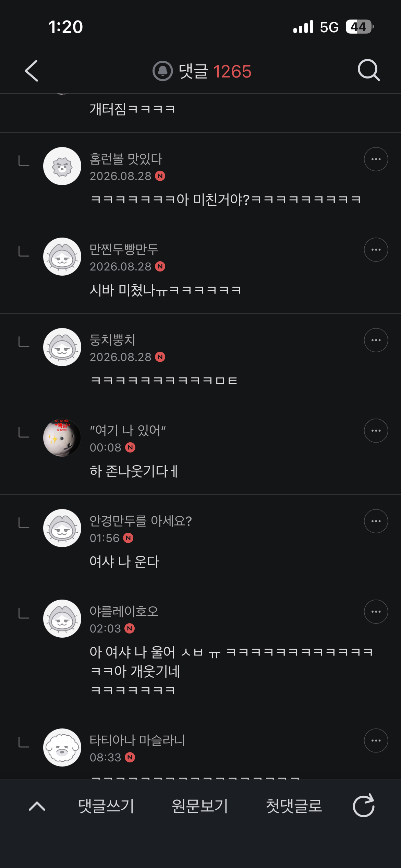
Task: Tap the 댓글 1265 comment count title
Action: pos(215,71)
